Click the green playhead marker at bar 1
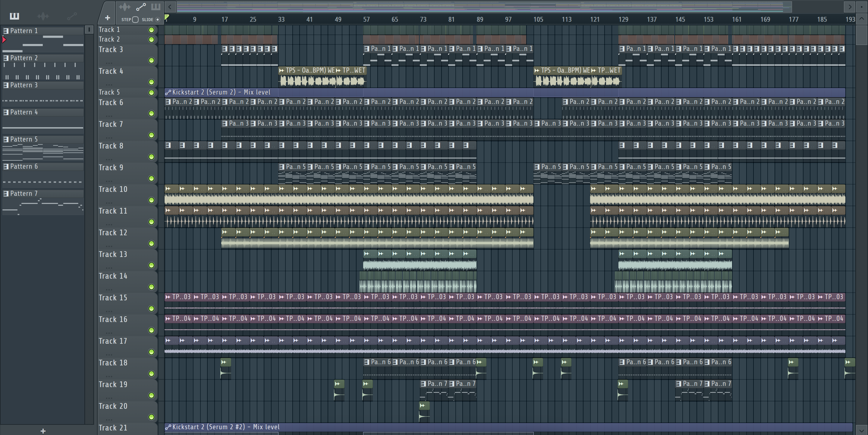This screenshot has width=868, height=435. coord(167,17)
